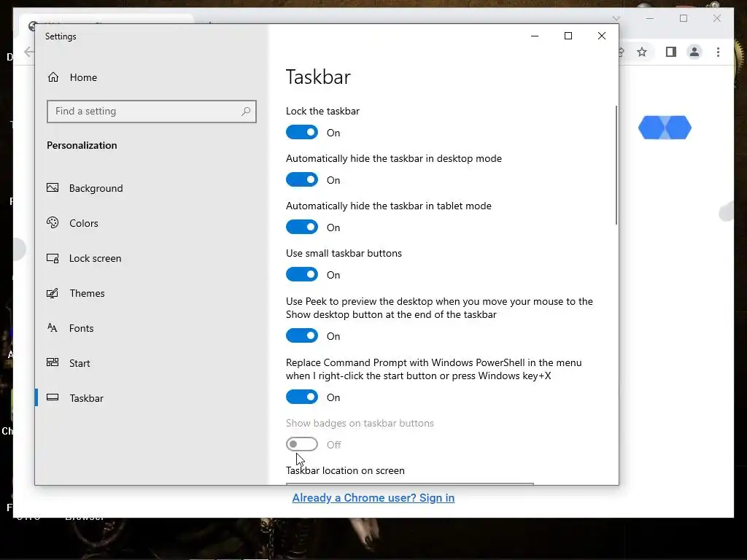This screenshot has width=747, height=560.
Task: Click Show badges on taskbar buttons toggle
Action: tap(301, 444)
